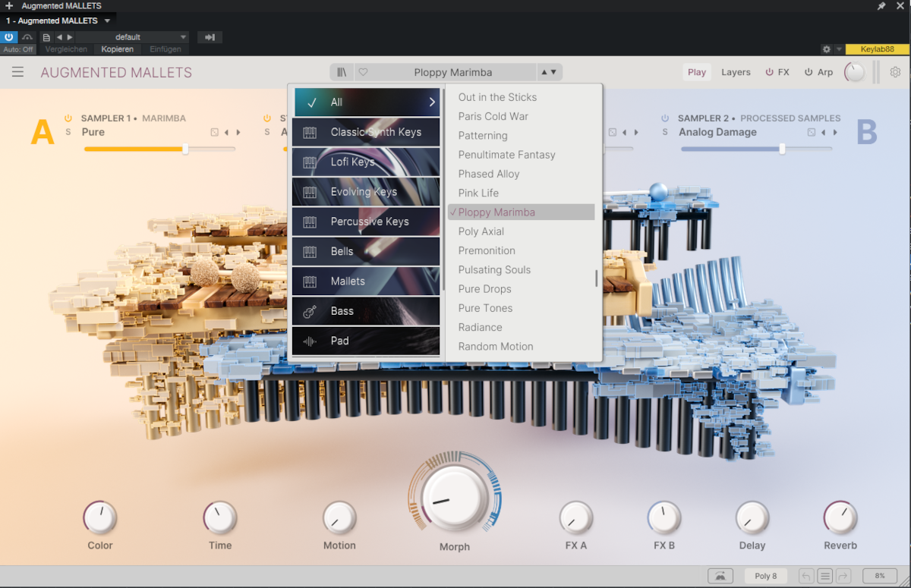The width and height of the screenshot is (911, 588).
Task: Open the hamburger main menu
Action: (x=17, y=72)
